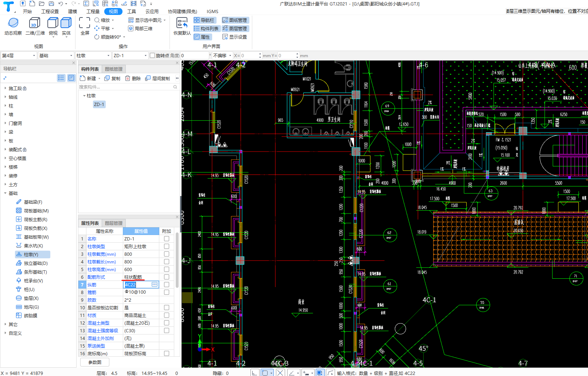Screen dimensions: 588x376
Task: Click the 全屏 fullscreen icon
Action: coord(85,26)
